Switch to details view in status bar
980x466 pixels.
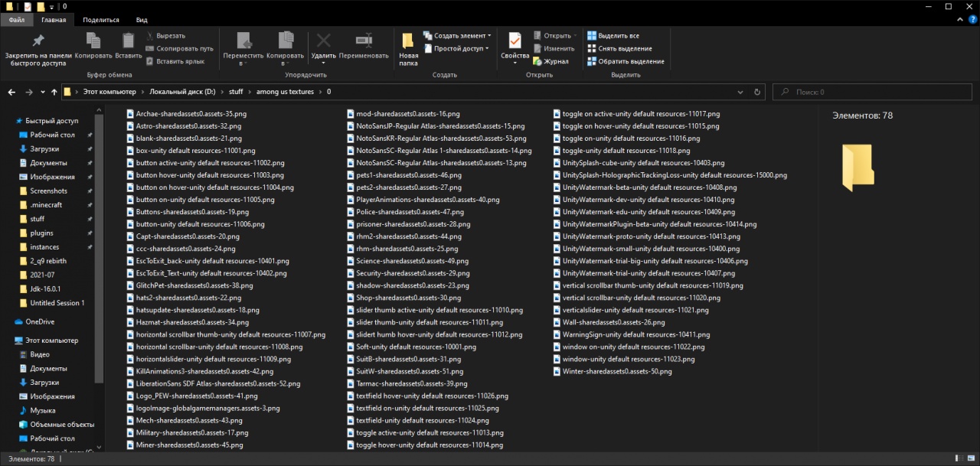point(961,459)
